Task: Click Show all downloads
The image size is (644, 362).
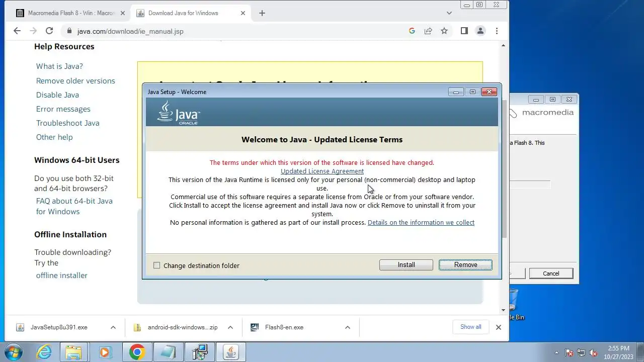Action: coord(471,327)
